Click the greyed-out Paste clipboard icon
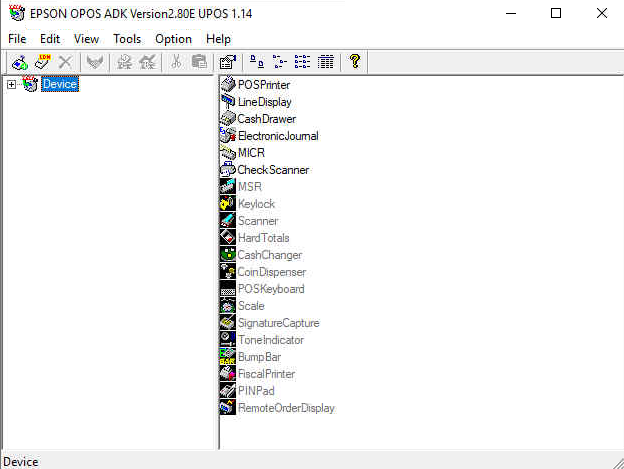This screenshot has height=469, width=624. point(199,62)
